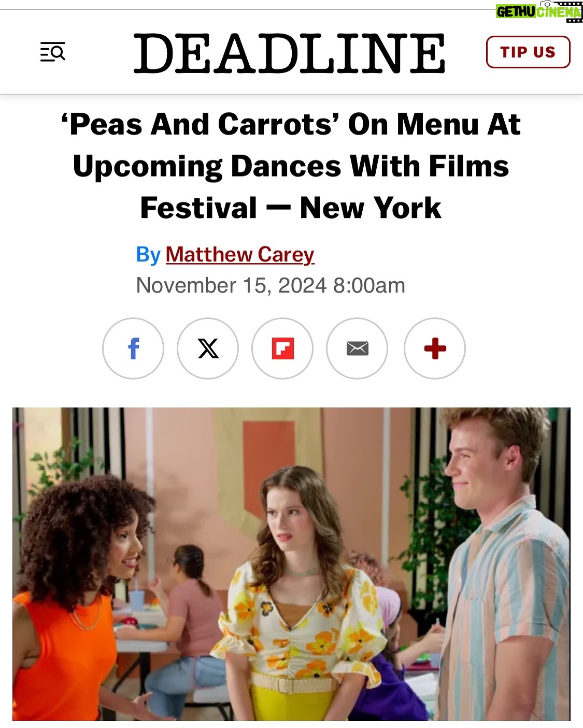Click the 'By' byline label

point(148,255)
